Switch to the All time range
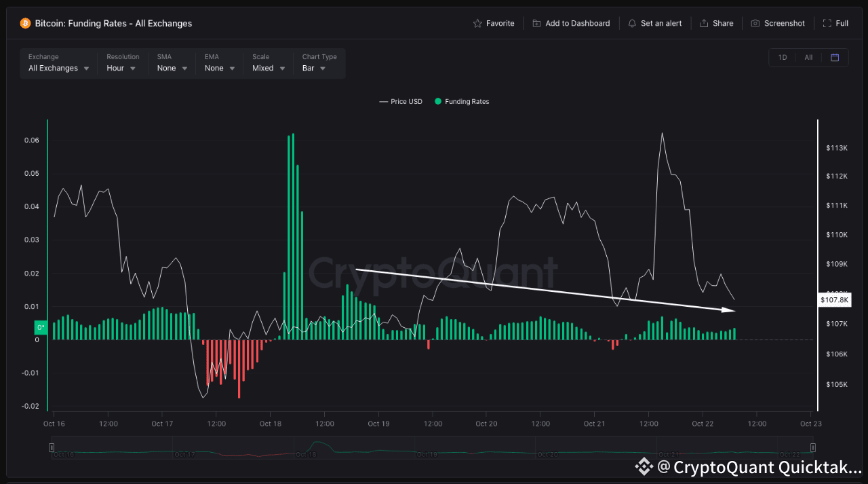Image resolution: width=868 pixels, height=484 pixels. (808, 58)
